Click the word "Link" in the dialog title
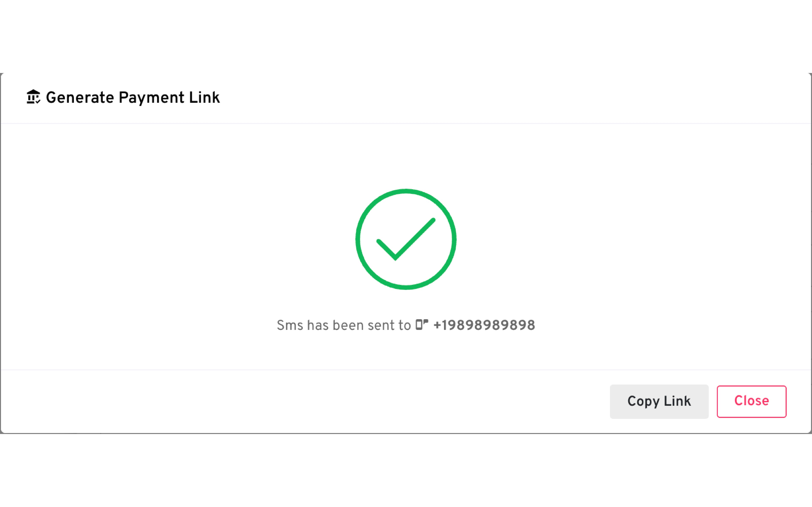This screenshot has width=812, height=507. 204,98
